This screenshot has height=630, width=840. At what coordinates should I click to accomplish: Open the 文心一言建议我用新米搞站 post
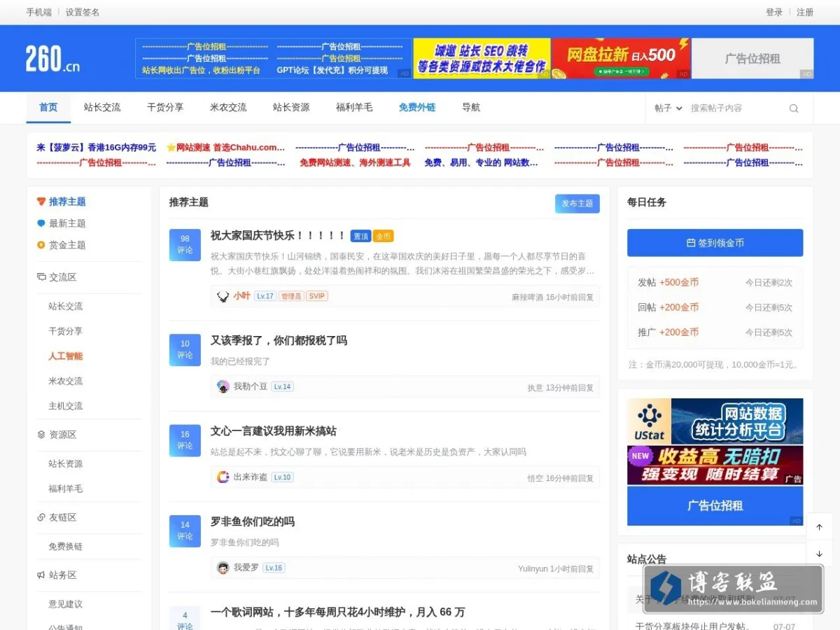tap(273, 431)
